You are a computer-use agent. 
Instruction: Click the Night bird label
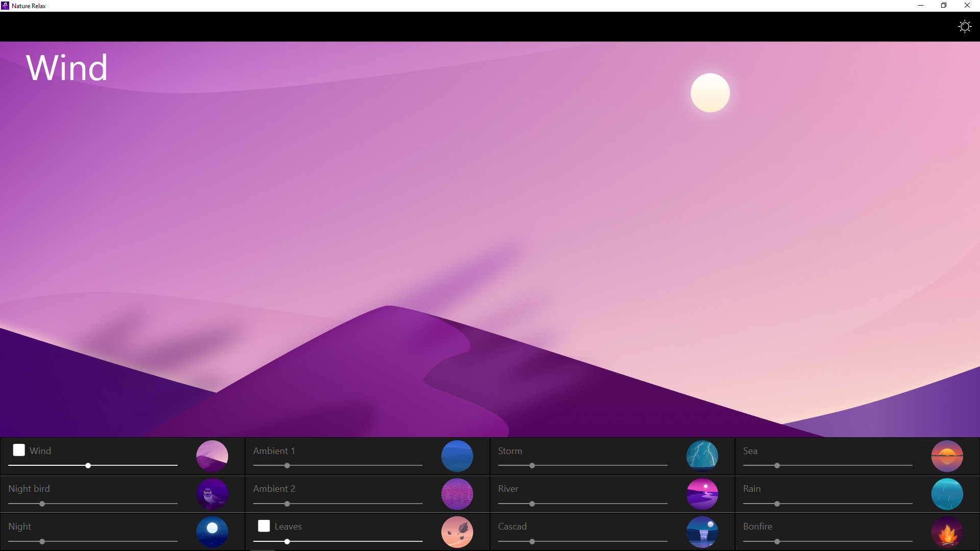29,489
